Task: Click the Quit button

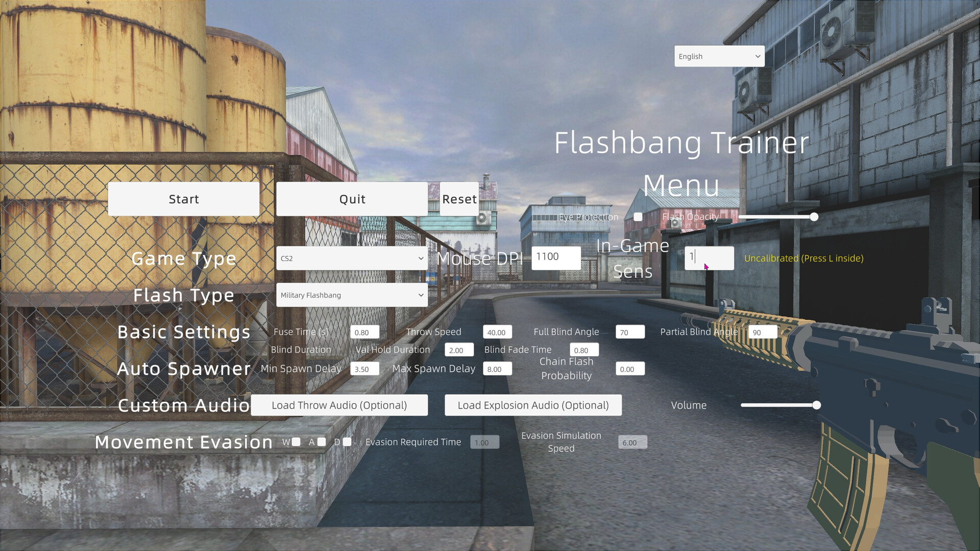Action: click(x=352, y=199)
